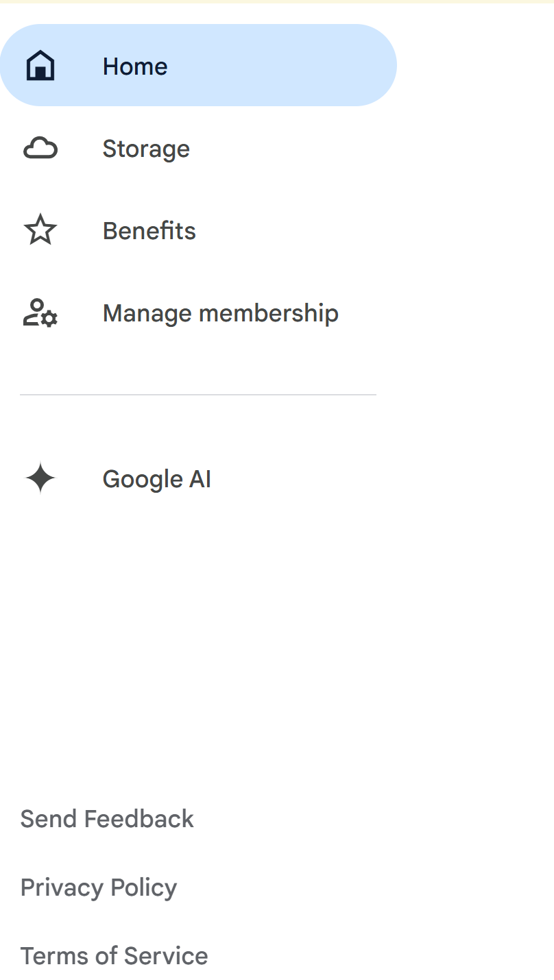Click the Benefits star icon
This screenshot has width=554, height=980.
(40, 230)
